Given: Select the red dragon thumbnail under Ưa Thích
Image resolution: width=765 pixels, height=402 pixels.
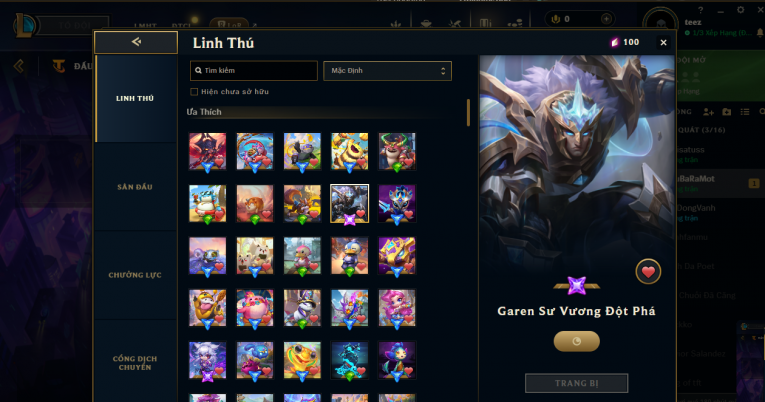Looking at the screenshot, I should tap(207, 151).
